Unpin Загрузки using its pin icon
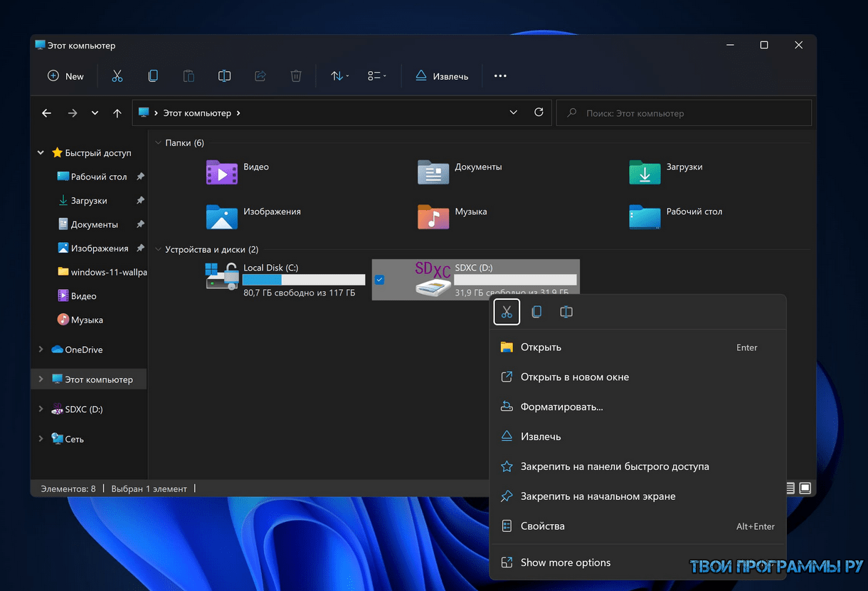The width and height of the screenshot is (868, 591). pyautogui.click(x=140, y=201)
